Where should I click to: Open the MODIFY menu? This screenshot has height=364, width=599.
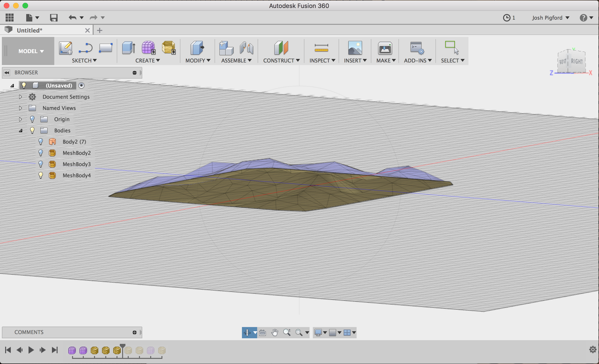198,61
